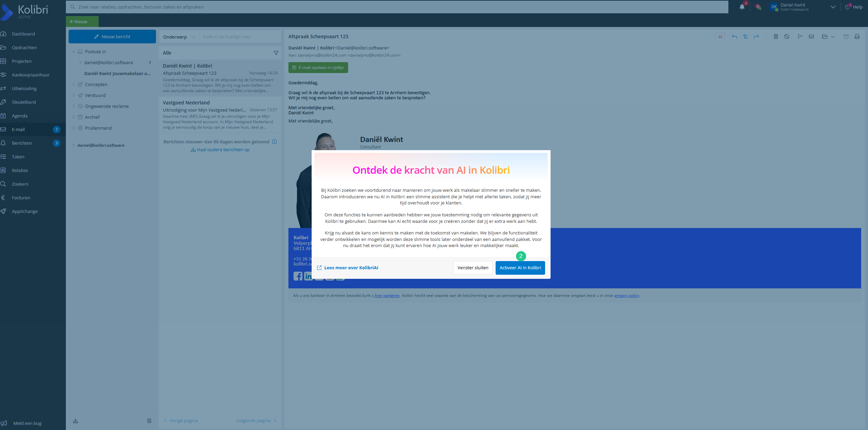The height and width of the screenshot is (430, 868).
Task: Flag the open email
Action: (x=800, y=37)
